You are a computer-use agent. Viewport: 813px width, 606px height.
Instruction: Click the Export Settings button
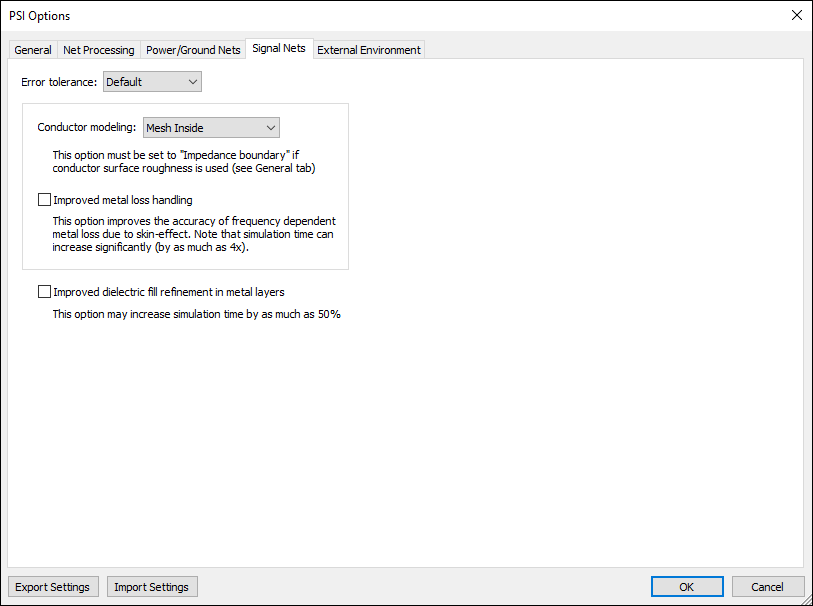click(53, 587)
